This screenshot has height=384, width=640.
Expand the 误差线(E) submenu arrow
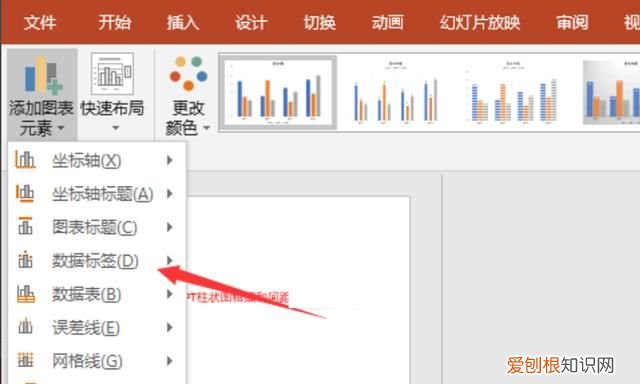tap(170, 327)
